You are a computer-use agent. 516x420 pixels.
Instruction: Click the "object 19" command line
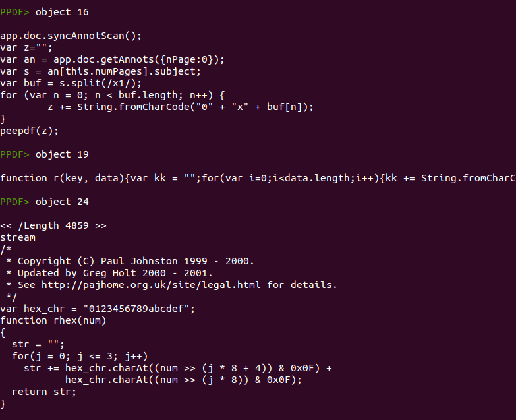click(62, 154)
